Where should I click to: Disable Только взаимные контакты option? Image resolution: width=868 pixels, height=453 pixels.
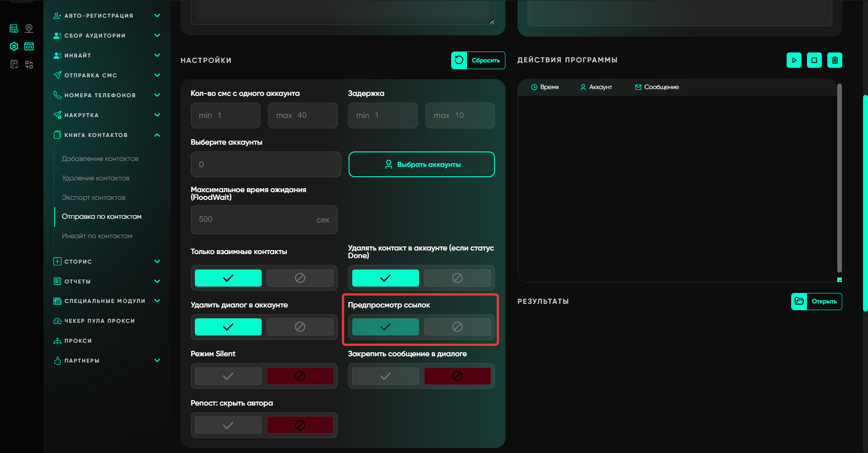[x=300, y=278]
